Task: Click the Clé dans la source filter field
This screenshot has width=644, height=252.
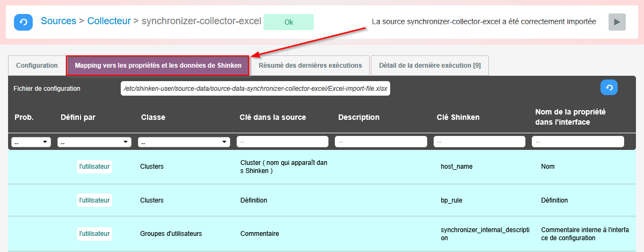Action: click(282, 142)
